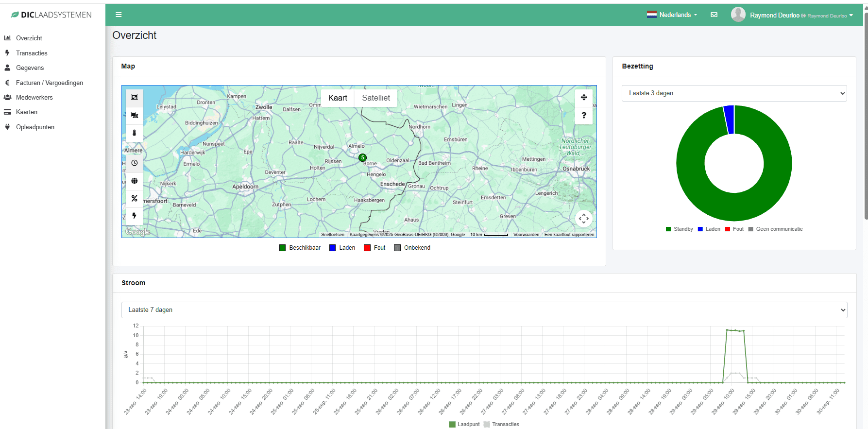Image resolution: width=868 pixels, height=429 pixels.
Task: Open map camera controls button
Action: coord(584,219)
